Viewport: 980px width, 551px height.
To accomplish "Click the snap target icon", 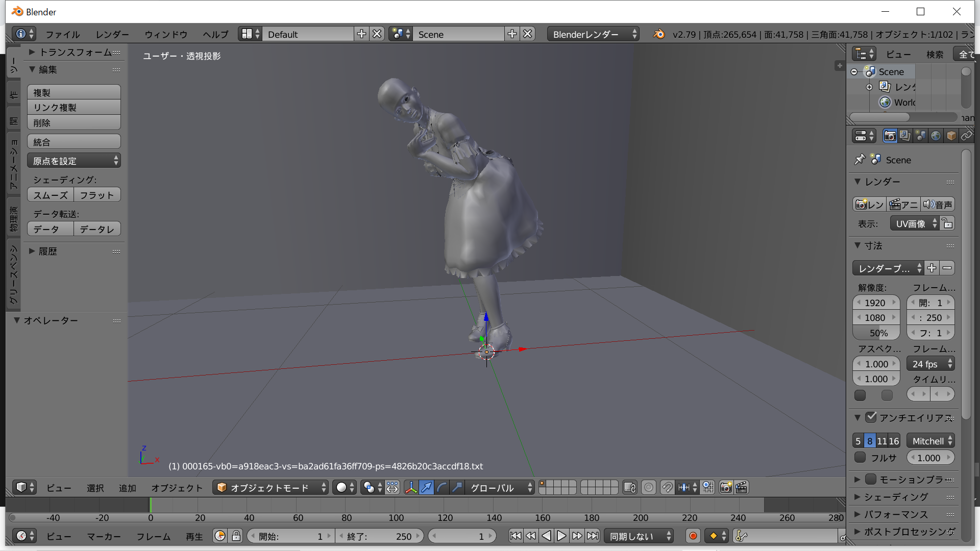I will pyautogui.click(x=708, y=487).
